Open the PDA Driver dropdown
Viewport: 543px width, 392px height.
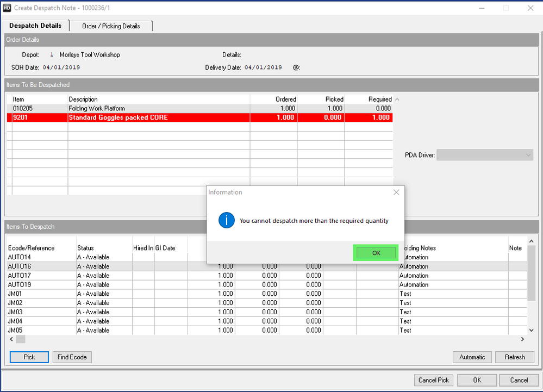click(x=485, y=155)
